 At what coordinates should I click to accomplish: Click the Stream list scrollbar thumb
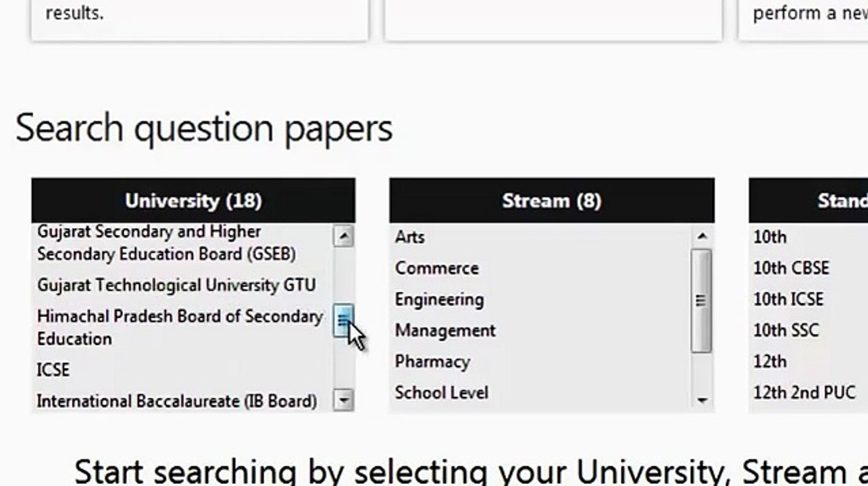point(702,300)
